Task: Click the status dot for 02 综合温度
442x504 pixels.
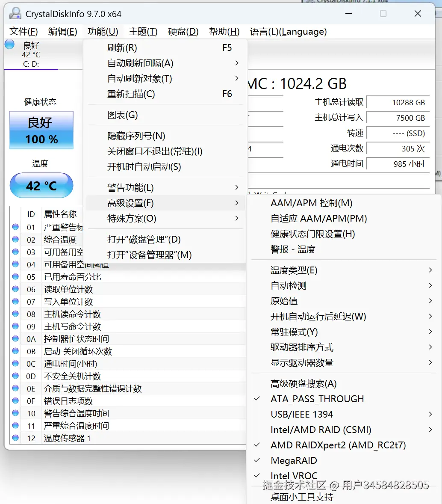Action: click(15, 239)
